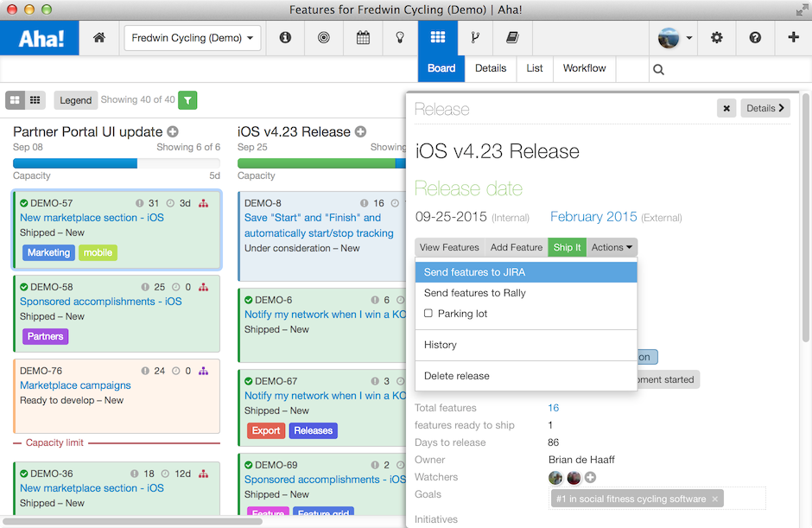Click the Add Feature button
812x528 pixels.
coord(517,247)
